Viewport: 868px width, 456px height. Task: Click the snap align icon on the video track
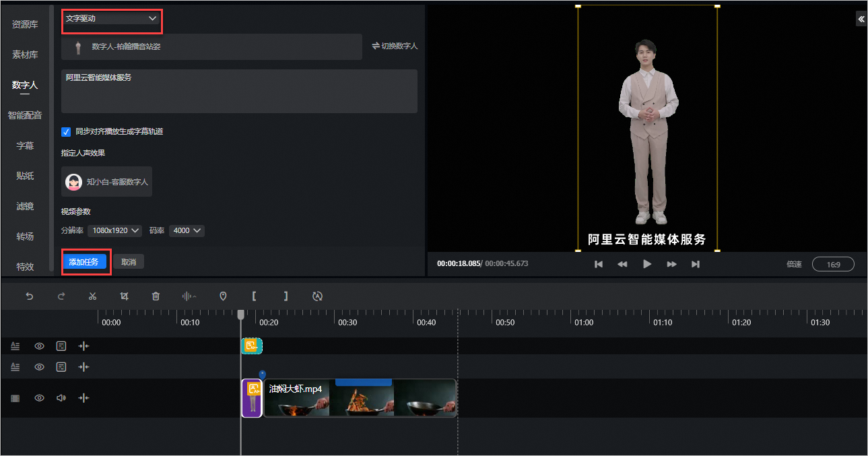[x=84, y=398]
